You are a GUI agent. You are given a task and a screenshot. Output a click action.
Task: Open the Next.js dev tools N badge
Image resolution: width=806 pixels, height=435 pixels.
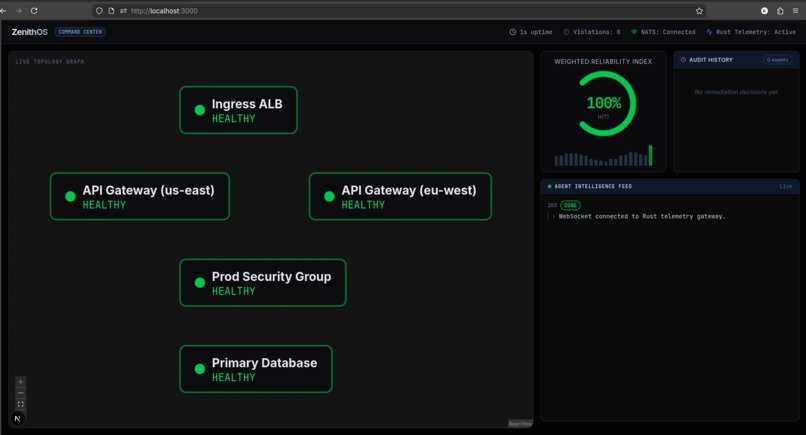[x=17, y=419]
